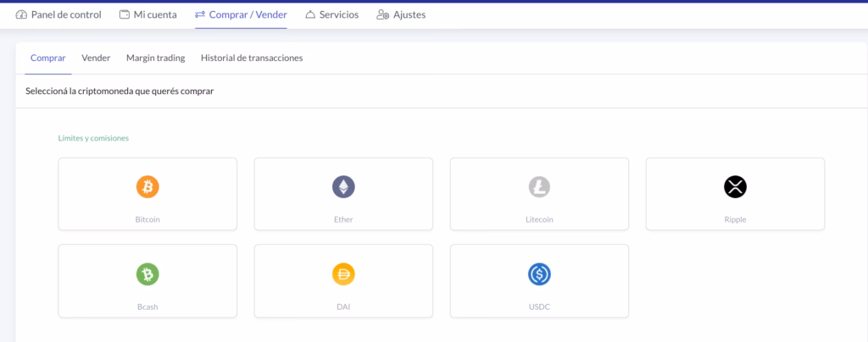Screen dimensions: 868x342
Task: Click the grey Litecoin logo icon
Action: coord(539,187)
